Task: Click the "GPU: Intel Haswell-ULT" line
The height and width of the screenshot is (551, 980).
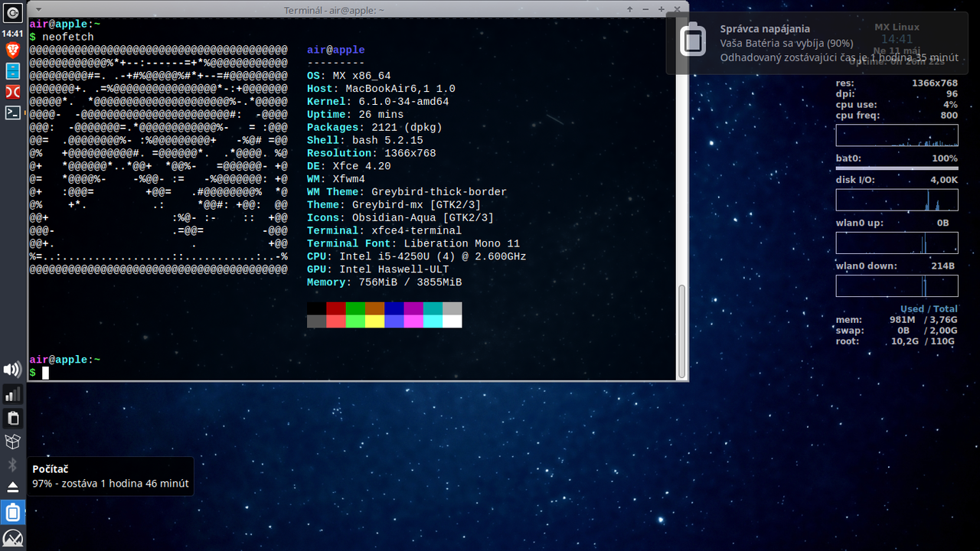Action: [x=378, y=269]
